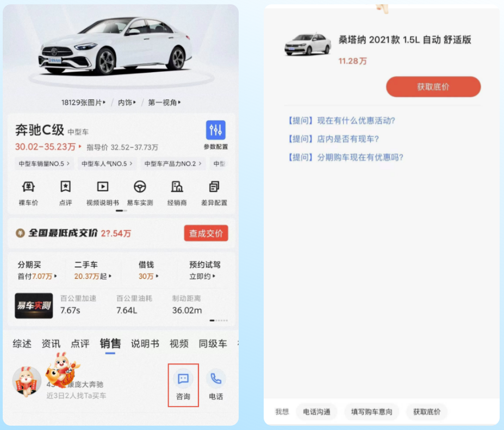Open the 经销商 dealer icon
This screenshot has width=504, height=430.
(177, 186)
